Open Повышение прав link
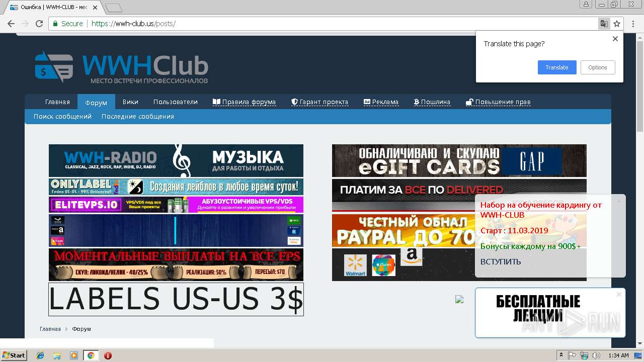644x362 pixels. coord(498,102)
